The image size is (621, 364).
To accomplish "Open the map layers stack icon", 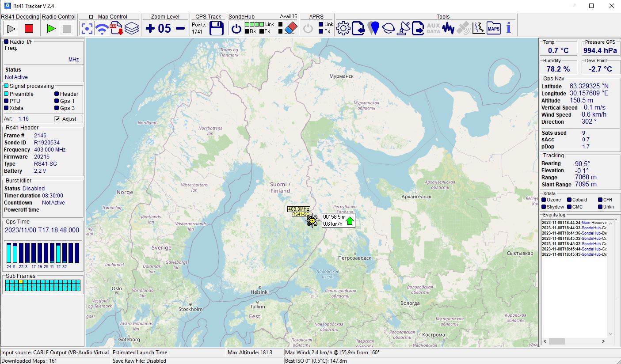I will (x=132, y=29).
